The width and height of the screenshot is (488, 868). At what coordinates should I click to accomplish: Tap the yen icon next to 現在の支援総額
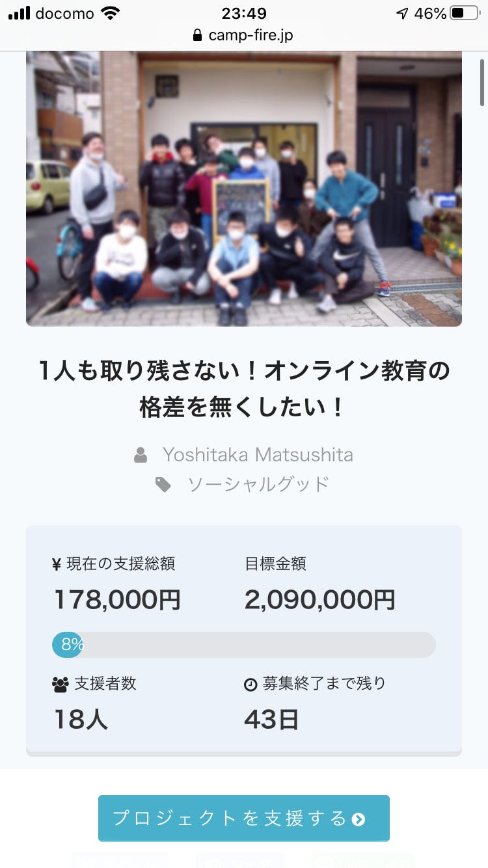click(x=57, y=564)
